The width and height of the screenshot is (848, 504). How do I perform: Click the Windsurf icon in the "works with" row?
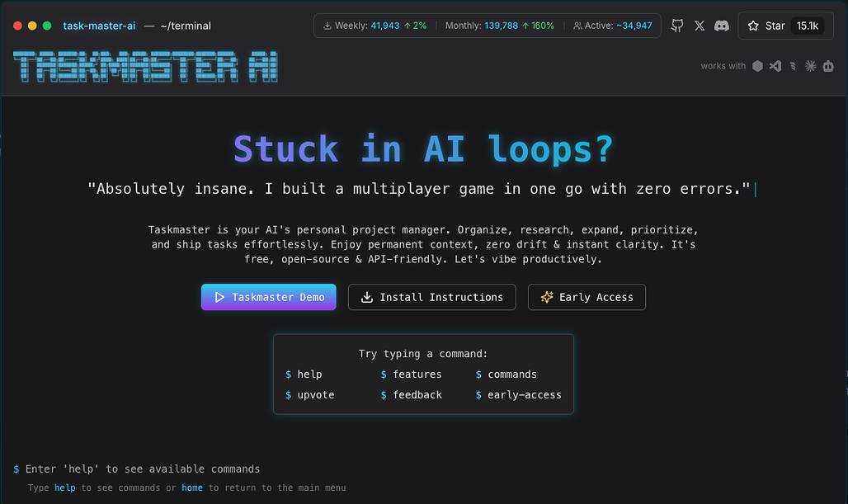pos(793,66)
